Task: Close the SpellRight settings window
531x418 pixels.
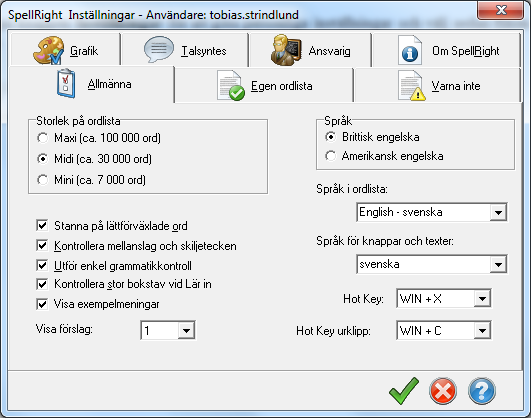Action: pos(500,10)
